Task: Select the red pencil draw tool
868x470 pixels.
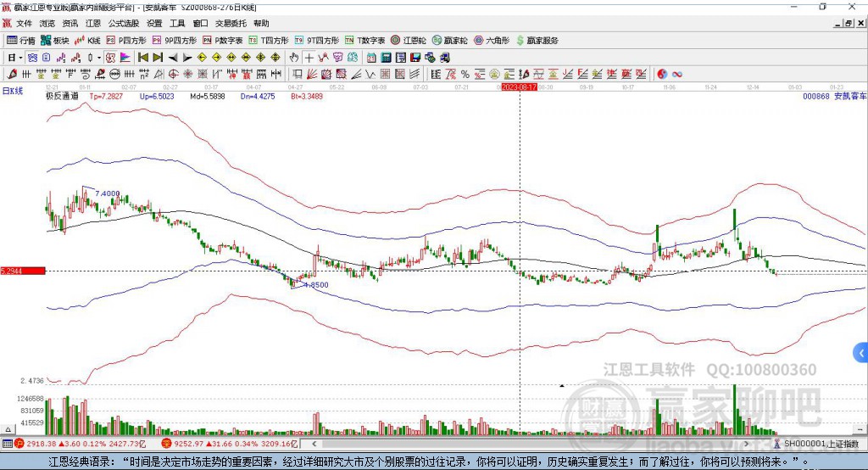Action: click(x=12, y=75)
